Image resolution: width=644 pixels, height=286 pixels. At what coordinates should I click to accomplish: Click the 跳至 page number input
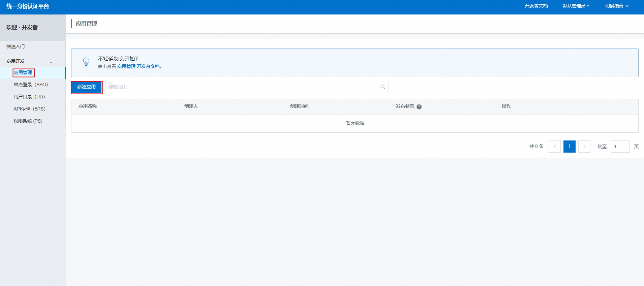[x=620, y=147]
